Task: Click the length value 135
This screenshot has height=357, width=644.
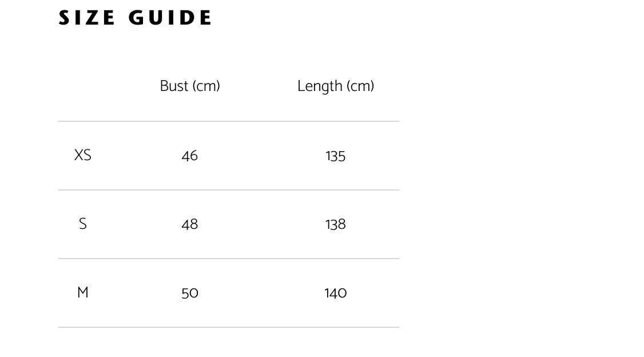Action: (336, 156)
